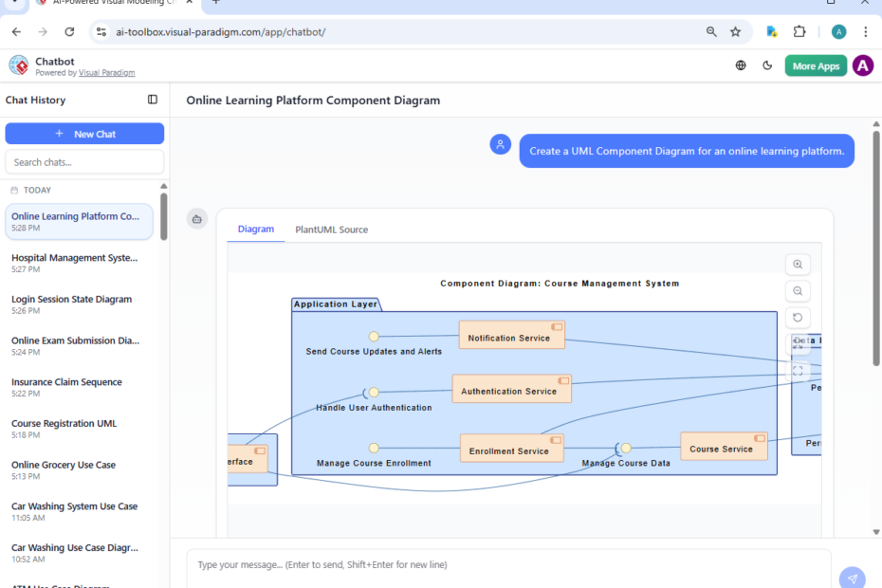Switch to the PlantUML Source tab

point(331,229)
